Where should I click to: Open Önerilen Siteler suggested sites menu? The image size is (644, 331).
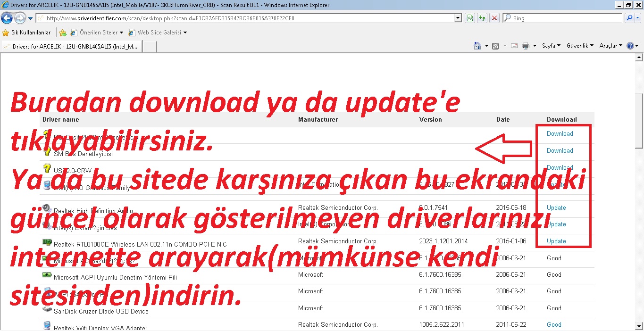tap(97, 33)
